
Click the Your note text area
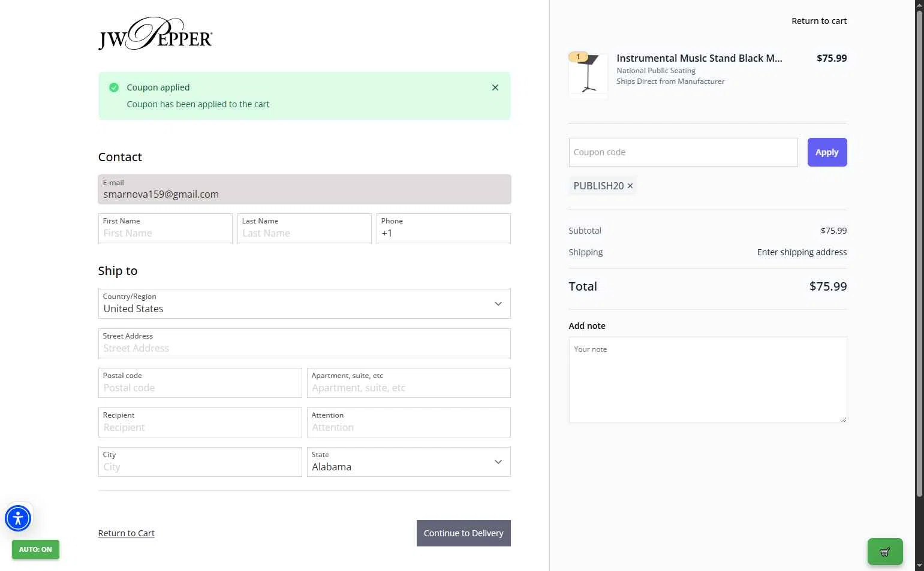pos(708,380)
